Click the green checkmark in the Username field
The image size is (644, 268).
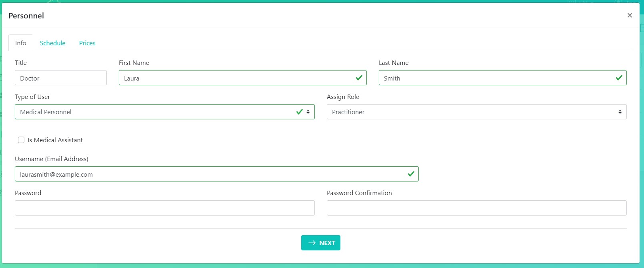pos(411,174)
